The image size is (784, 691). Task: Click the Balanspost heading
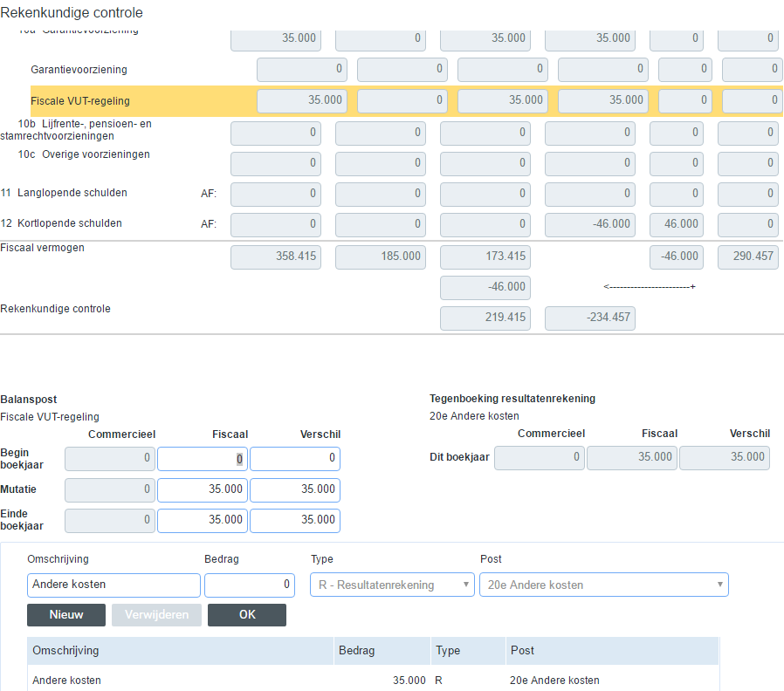click(29, 400)
